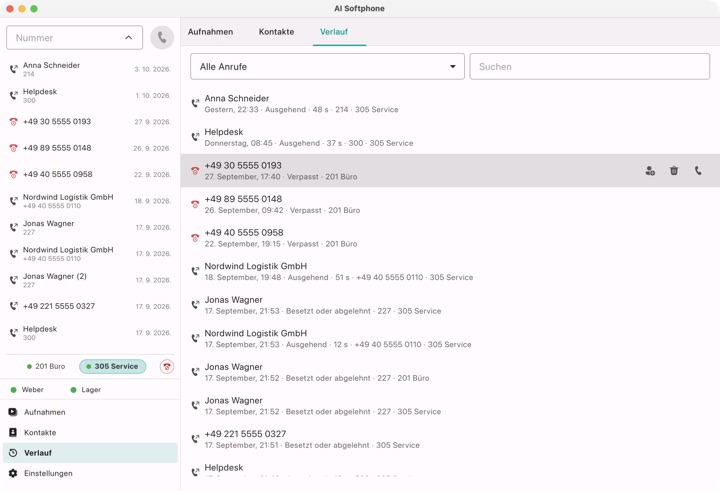The width and height of the screenshot is (720, 491).
Task: Select the 201 Büro line
Action: click(45, 366)
